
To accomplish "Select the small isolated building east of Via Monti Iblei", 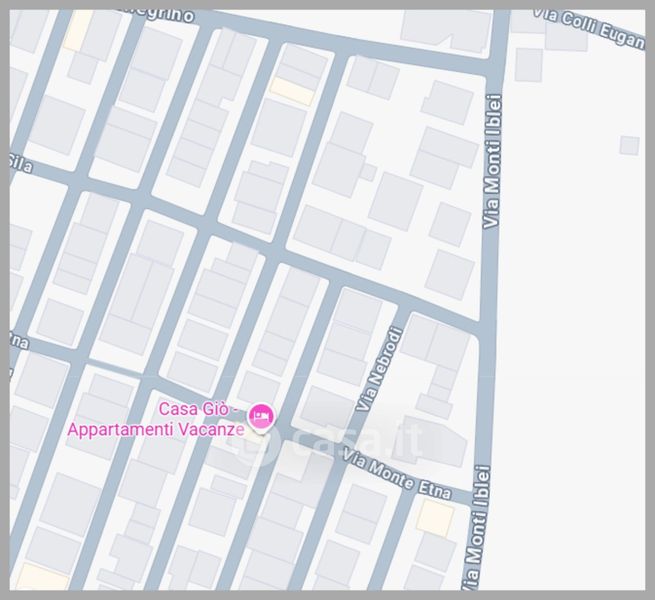I will [630, 146].
